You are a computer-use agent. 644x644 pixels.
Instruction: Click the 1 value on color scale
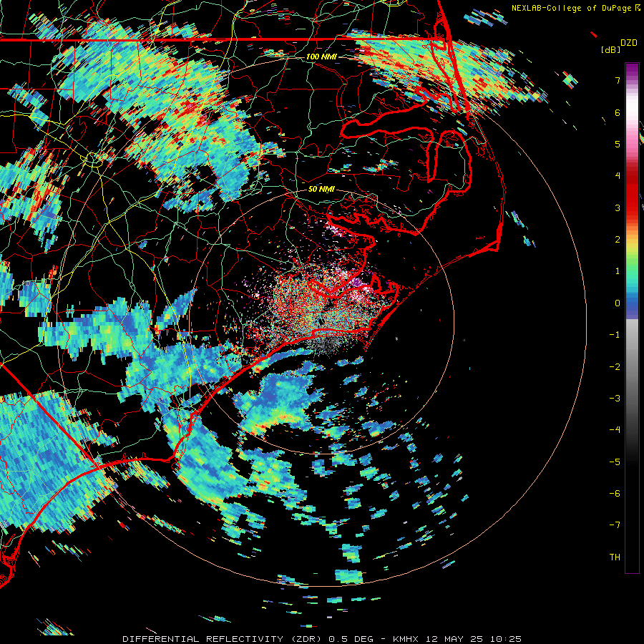(618, 271)
